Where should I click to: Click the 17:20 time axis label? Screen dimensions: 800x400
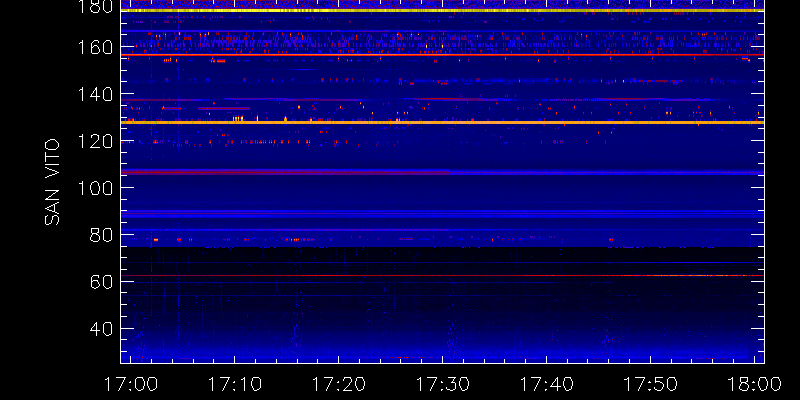(x=339, y=384)
